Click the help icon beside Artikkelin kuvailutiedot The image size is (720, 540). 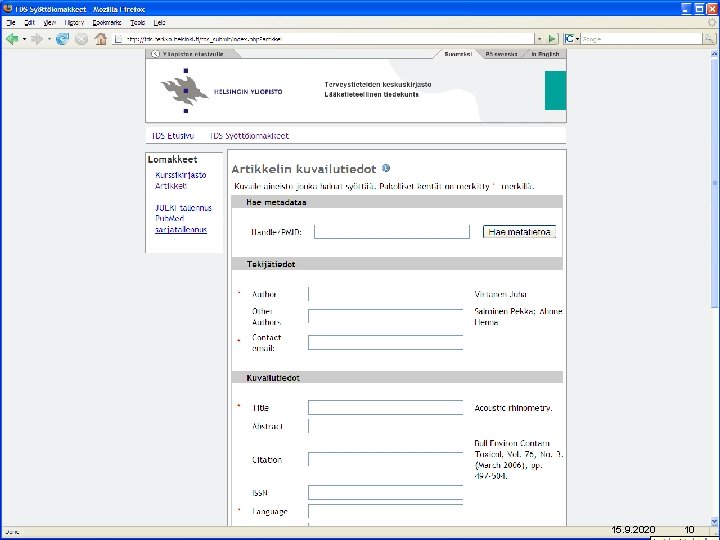[x=386, y=168]
